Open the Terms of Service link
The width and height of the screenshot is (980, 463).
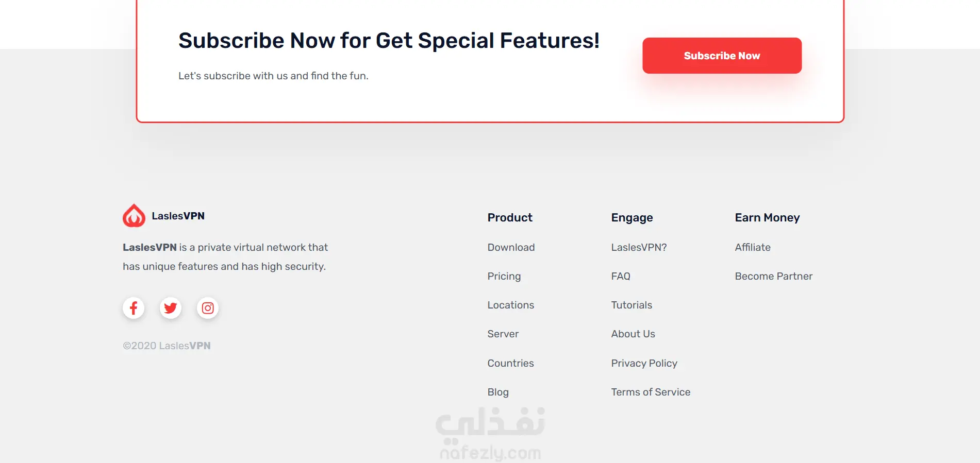tap(651, 392)
